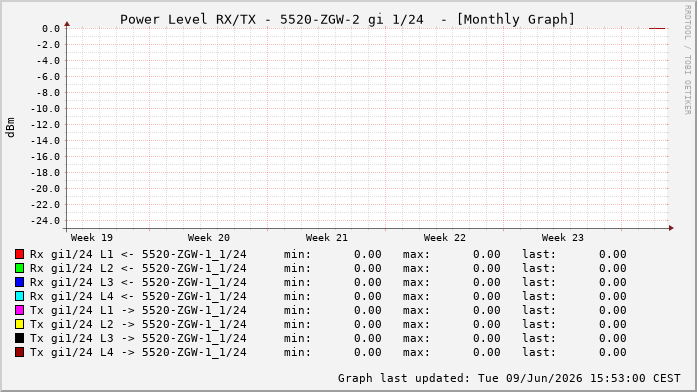Screen dimensions: 697x392
Task: Click the Graph last updated timestamp
Action: 509,378
